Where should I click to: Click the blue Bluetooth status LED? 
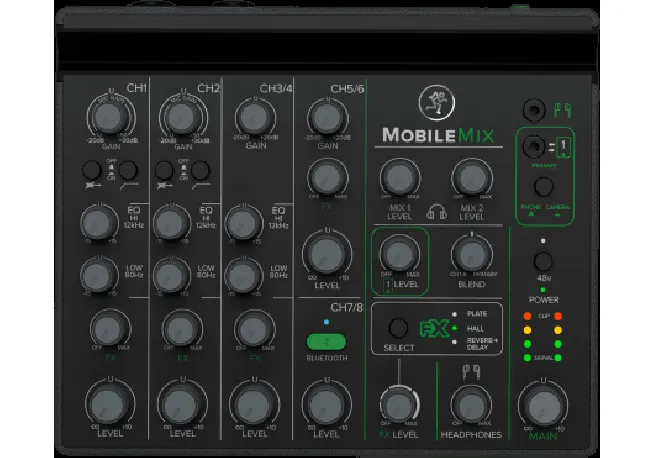tap(326, 322)
